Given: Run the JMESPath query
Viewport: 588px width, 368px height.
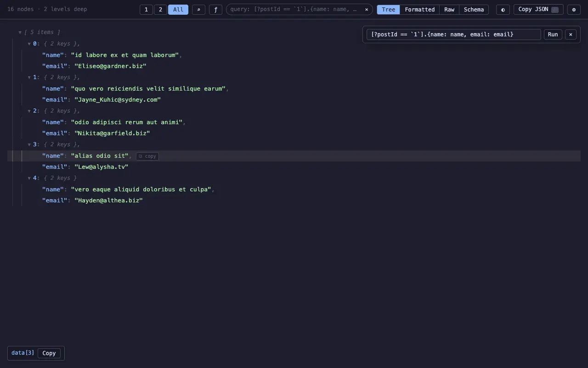Looking at the screenshot, I should point(553,34).
